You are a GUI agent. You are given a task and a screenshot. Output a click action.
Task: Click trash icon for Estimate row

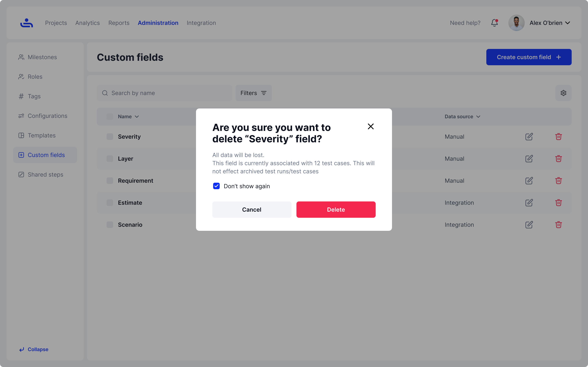pyautogui.click(x=558, y=203)
